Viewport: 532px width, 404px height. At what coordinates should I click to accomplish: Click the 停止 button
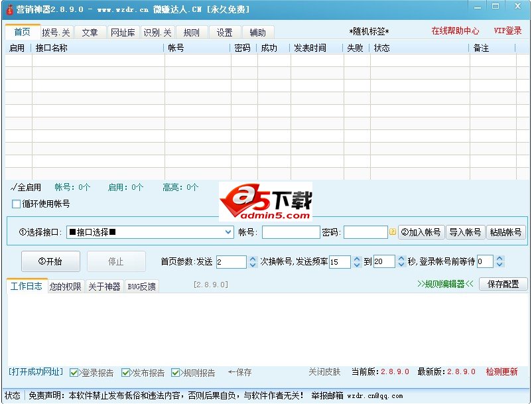point(116,261)
